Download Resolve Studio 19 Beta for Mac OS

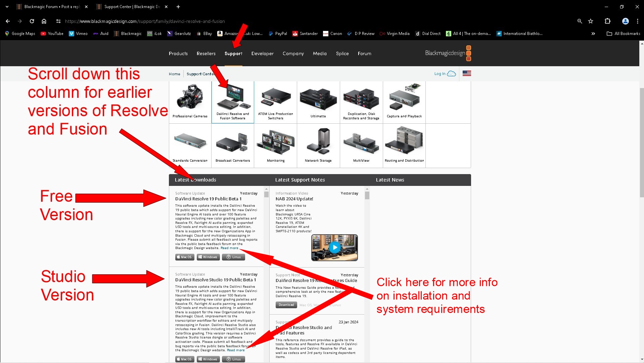(x=185, y=359)
